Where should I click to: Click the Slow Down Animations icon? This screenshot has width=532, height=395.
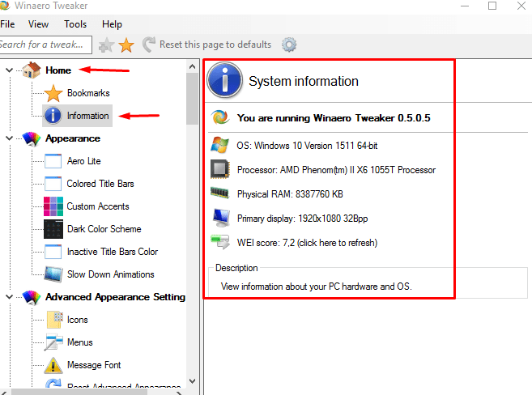pyautogui.click(x=53, y=274)
